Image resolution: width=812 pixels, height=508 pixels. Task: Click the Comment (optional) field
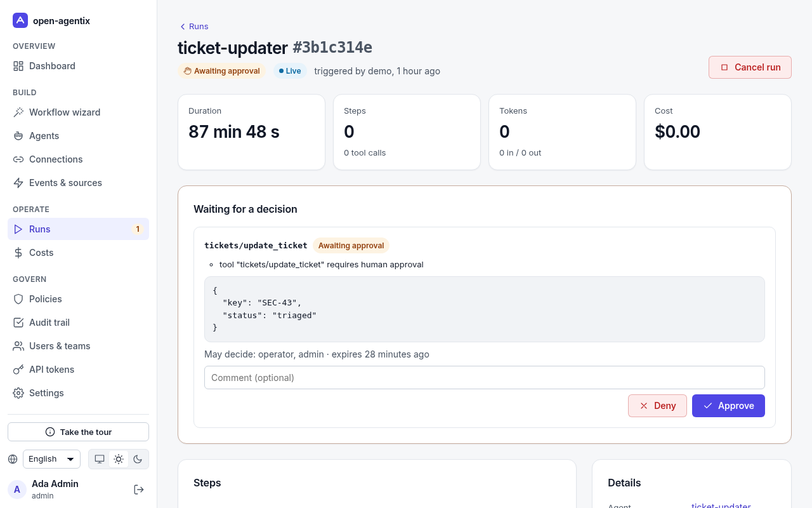485,377
